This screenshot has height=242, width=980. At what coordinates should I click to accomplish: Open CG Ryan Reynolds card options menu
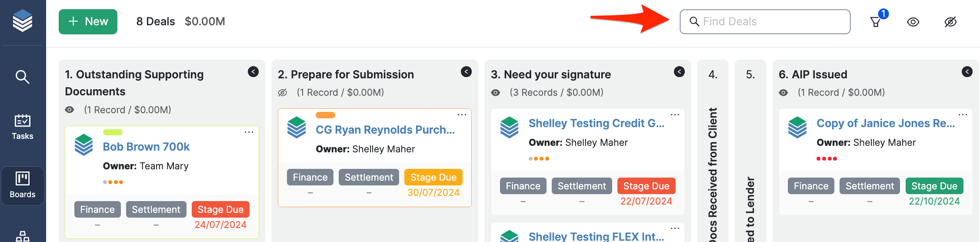coord(462,114)
